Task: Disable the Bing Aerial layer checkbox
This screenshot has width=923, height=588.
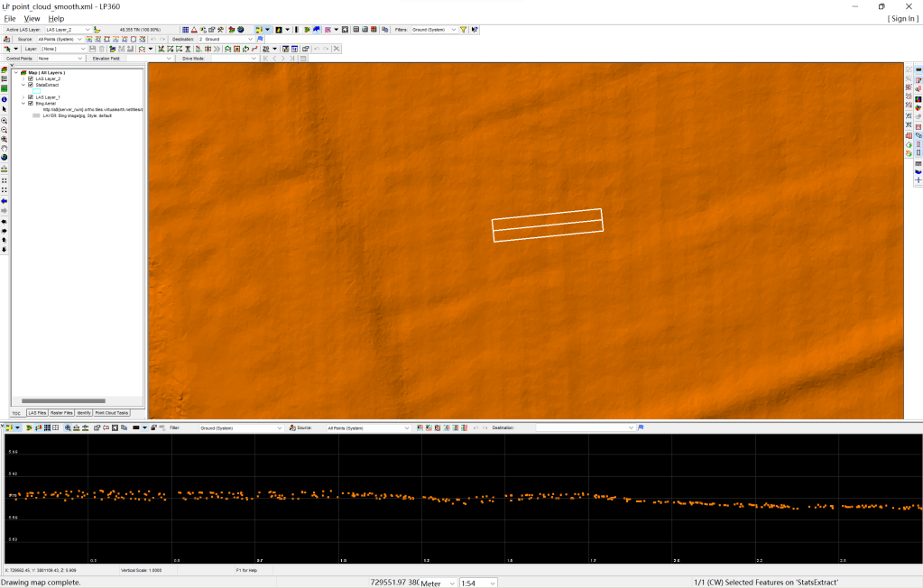Action: click(31, 103)
